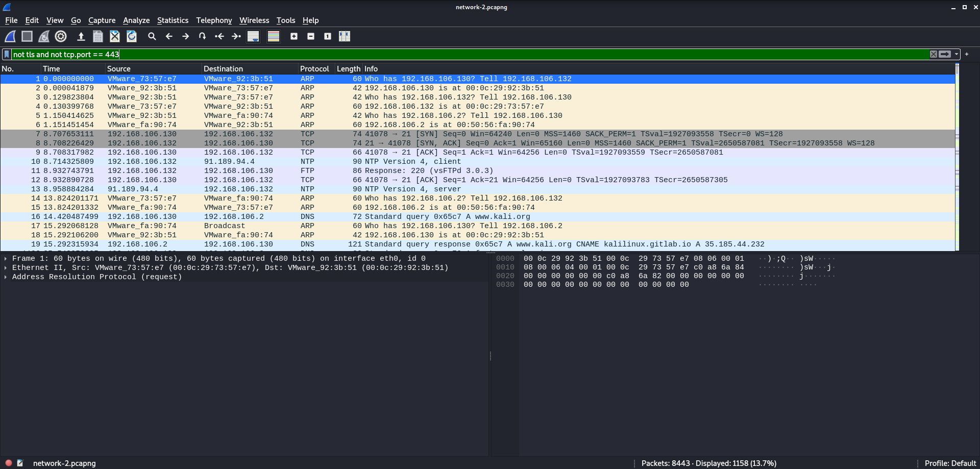Click inside the display filter field
The width and height of the screenshot is (980, 469).
click(470, 54)
